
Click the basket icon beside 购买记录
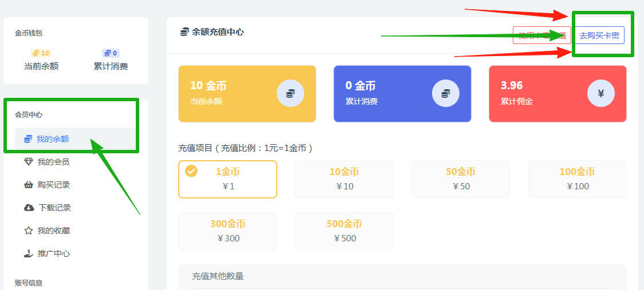click(x=28, y=185)
